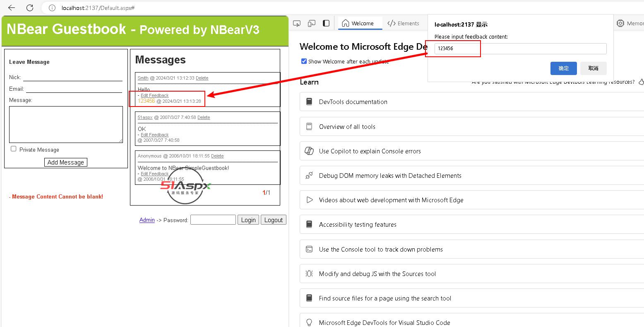Switch to the Elements tab
Screen dimensions: 644x327
403,24
